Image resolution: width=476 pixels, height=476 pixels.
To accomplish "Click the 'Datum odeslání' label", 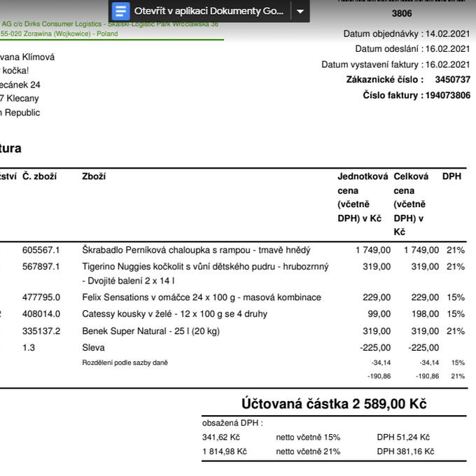I will [x=387, y=49].
